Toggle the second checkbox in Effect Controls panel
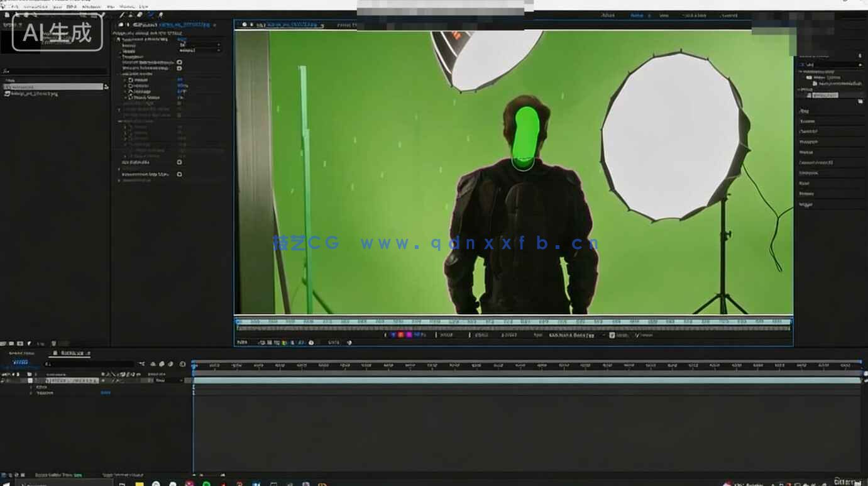Viewport: 868px width, 486px height. click(179, 68)
